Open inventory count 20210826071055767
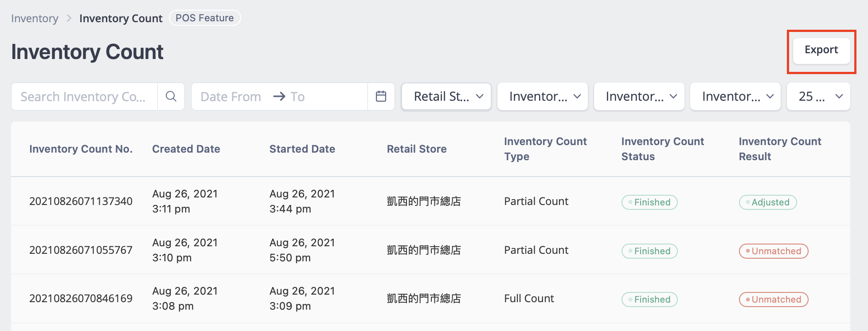The height and width of the screenshot is (331, 868). 81,250
